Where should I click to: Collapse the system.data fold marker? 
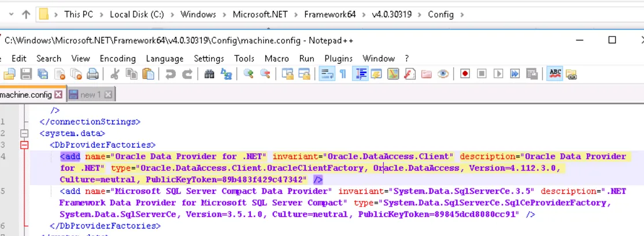pyautogui.click(x=25, y=133)
